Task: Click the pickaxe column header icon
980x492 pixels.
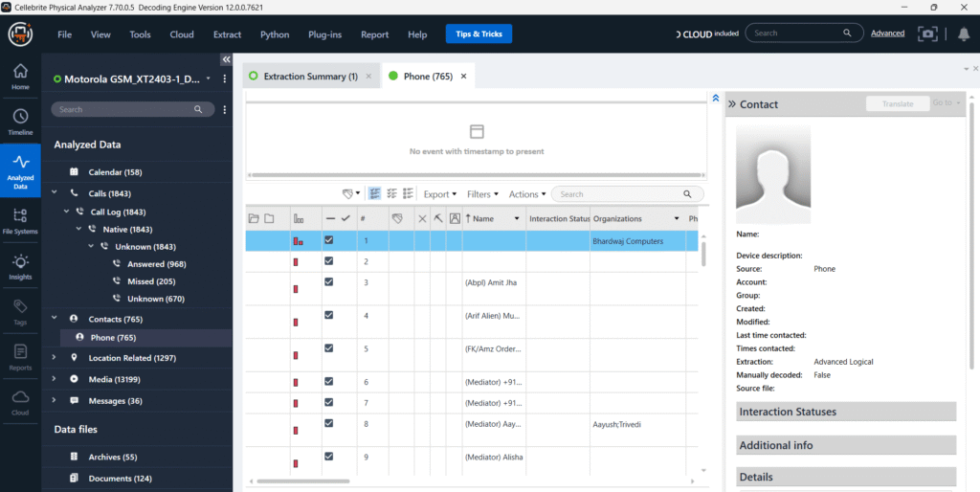Action: click(x=438, y=219)
